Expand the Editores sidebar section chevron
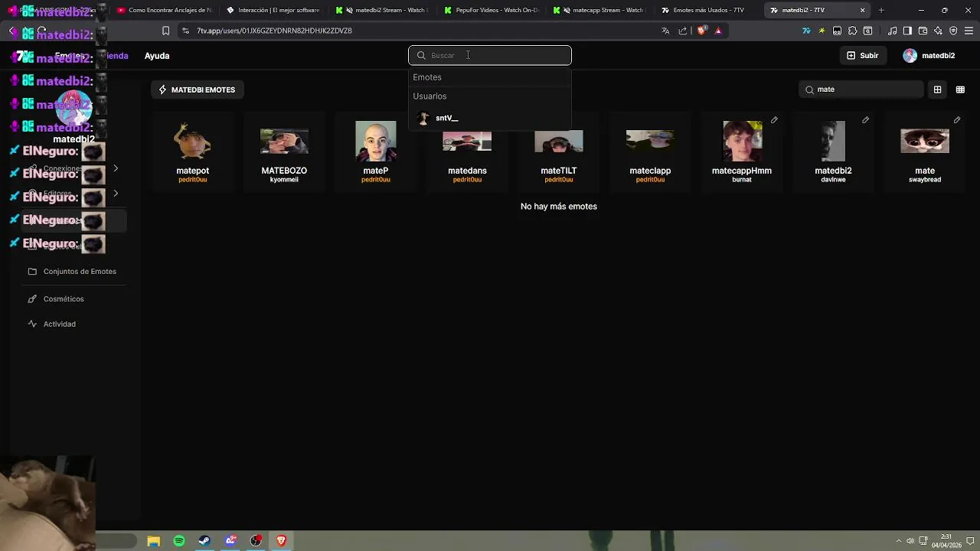The width and height of the screenshot is (980, 551). pyautogui.click(x=116, y=194)
